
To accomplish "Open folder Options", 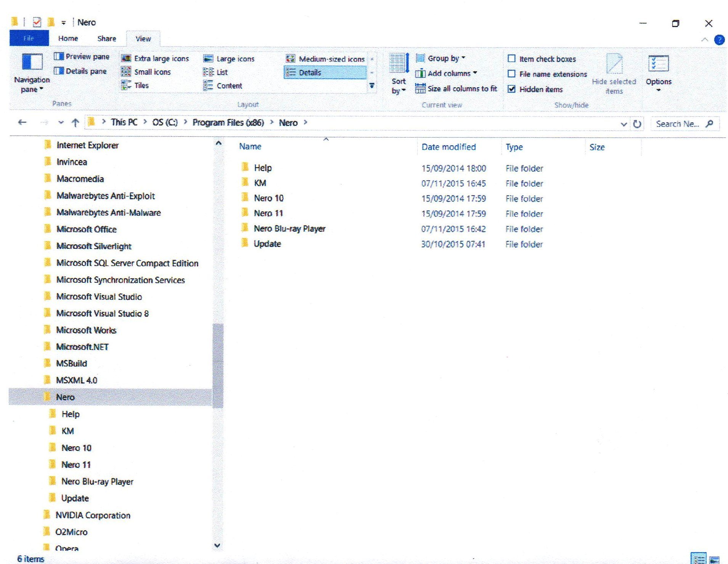I will [x=658, y=74].
